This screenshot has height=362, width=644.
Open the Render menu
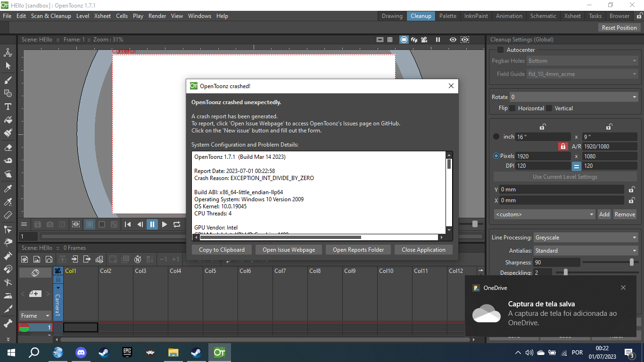(x=157, y=16)
